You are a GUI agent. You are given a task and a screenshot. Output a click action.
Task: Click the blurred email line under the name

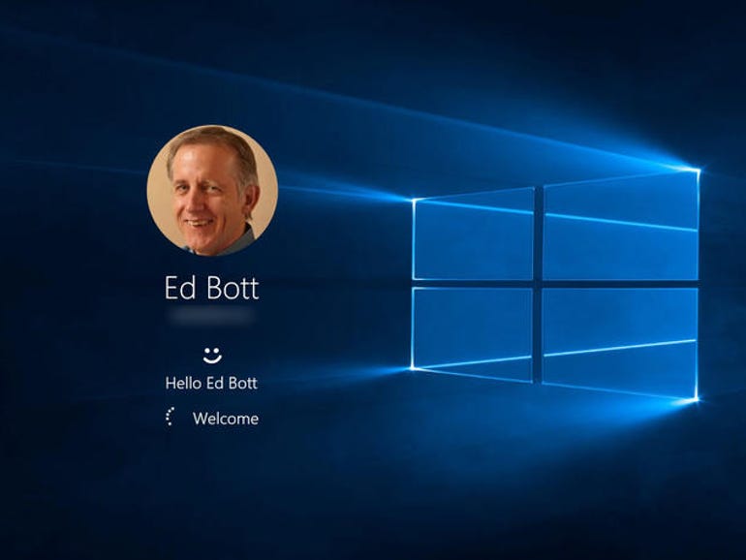tap(212, 315)
